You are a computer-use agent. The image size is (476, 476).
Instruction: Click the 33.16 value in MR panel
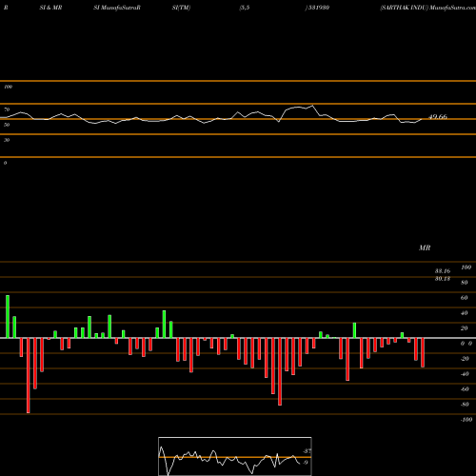click(x=443, y=271)
